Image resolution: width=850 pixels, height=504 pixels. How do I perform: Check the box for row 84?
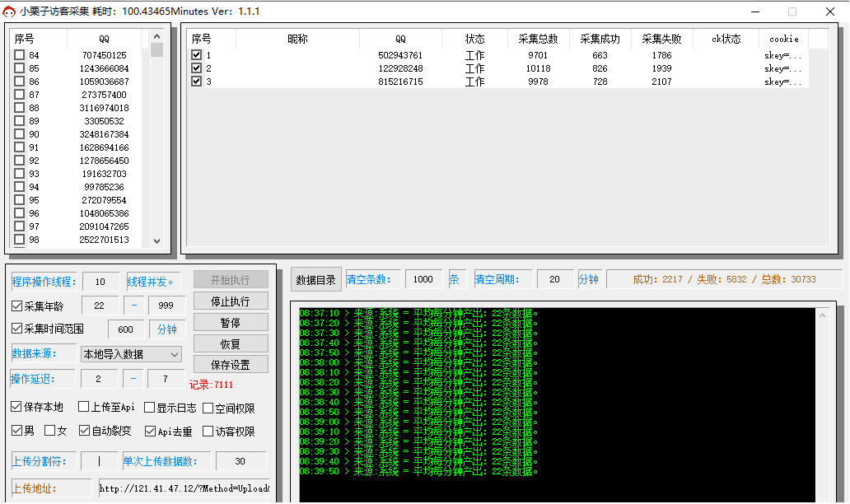click(19, 55)
